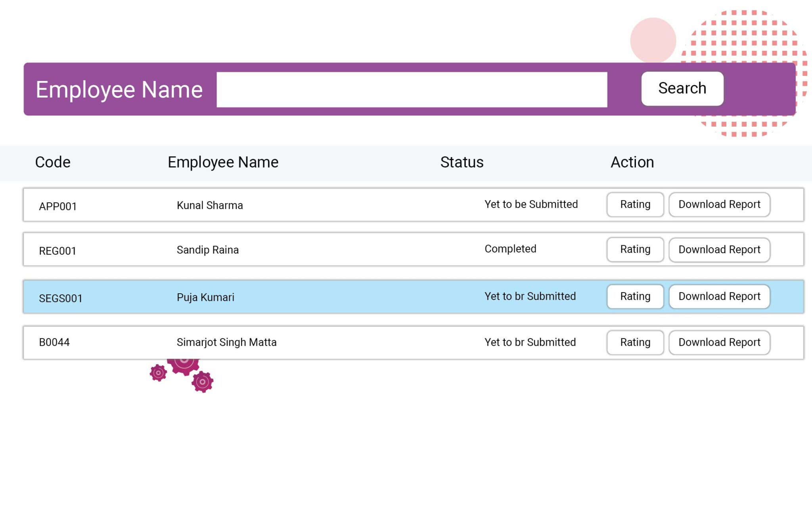
Task: Sort by the Status column header
Action: 462,162
